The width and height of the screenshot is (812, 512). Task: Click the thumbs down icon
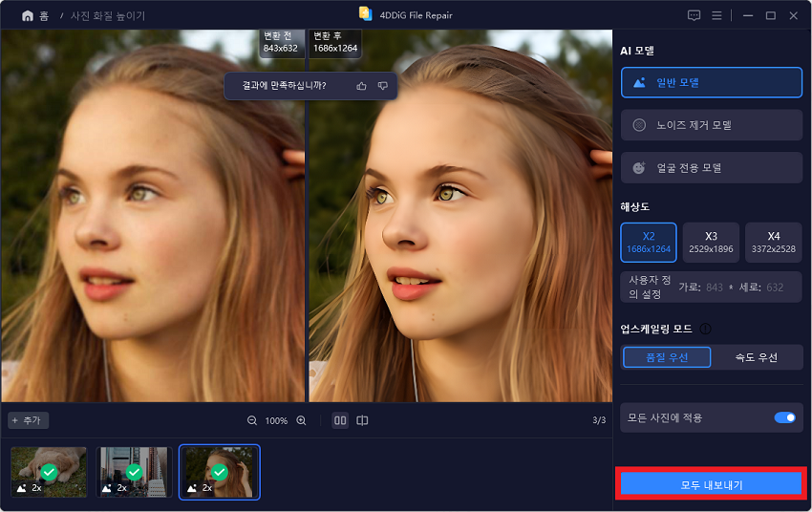coord(383,86)
